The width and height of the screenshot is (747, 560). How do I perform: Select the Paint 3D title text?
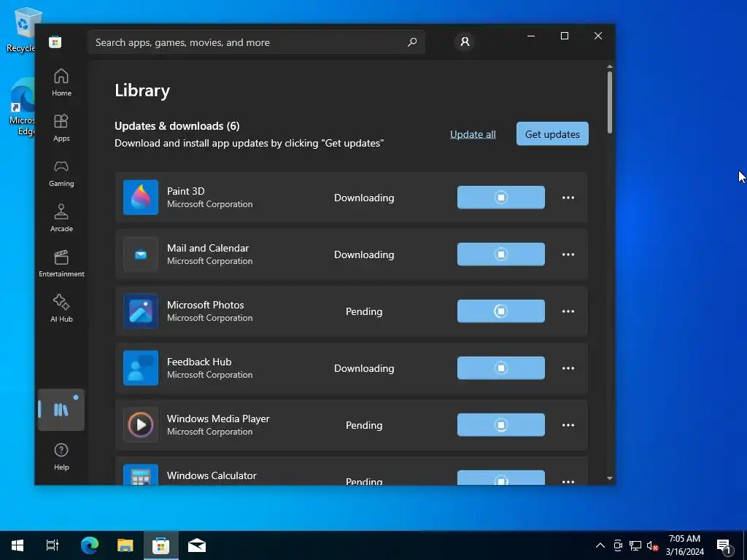coord(186,191)
